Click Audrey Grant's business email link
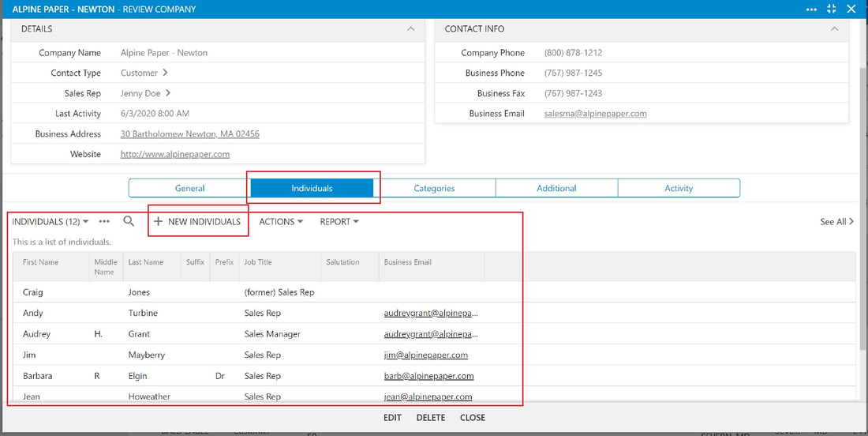This screenshot has height=436, width=868. click(x=431, y=334)
